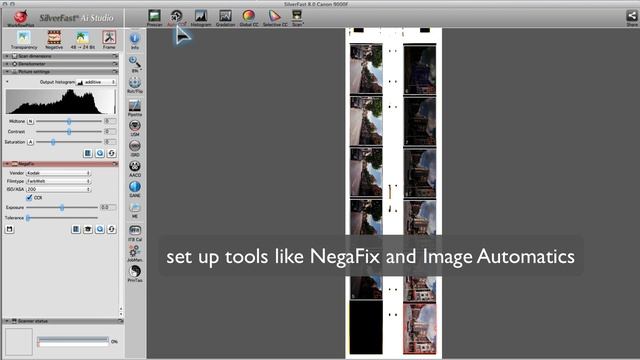
Task: Toggle the Midtone N button
Action: pyautogui.click(x=30, y=121)
